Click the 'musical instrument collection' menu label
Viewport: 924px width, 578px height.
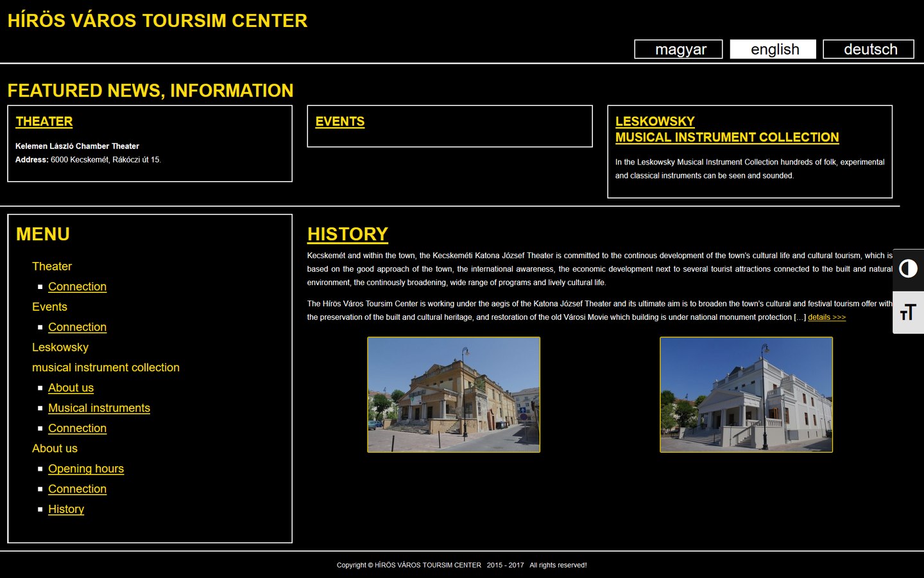tap(106, 367)
